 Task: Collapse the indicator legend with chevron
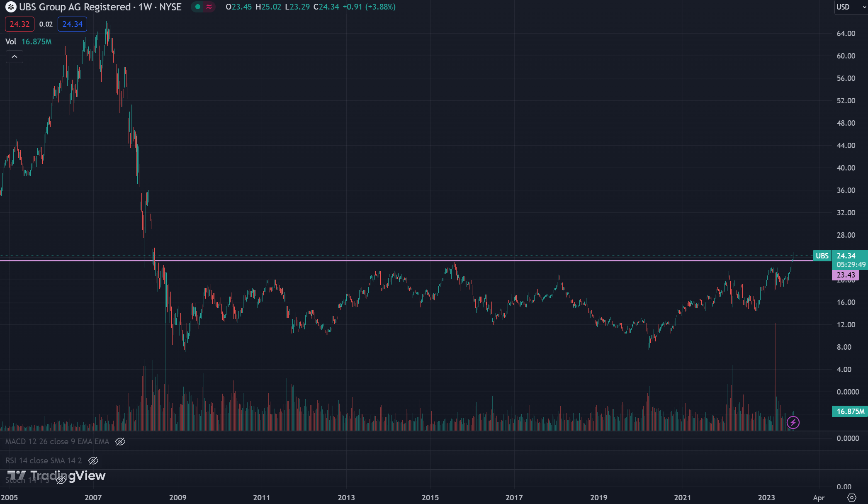(x=15, y=57)
